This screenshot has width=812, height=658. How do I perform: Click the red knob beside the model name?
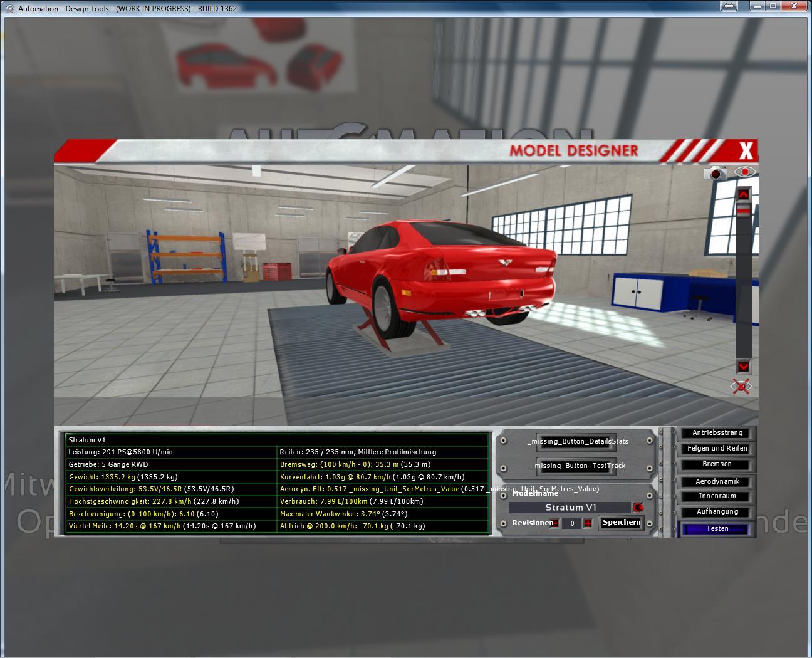(638, 508)
